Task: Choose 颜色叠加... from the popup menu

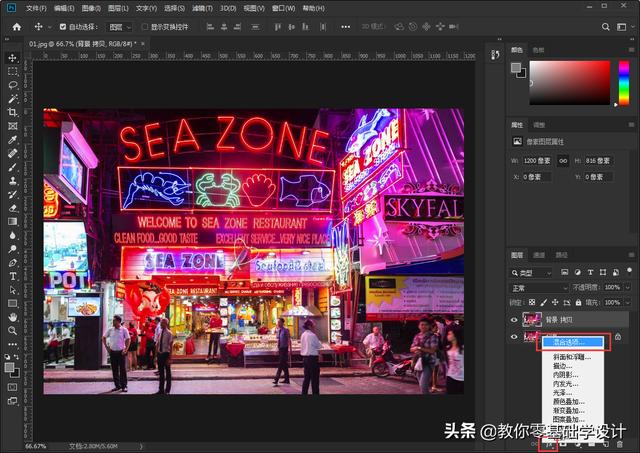Action: [573, 402]
